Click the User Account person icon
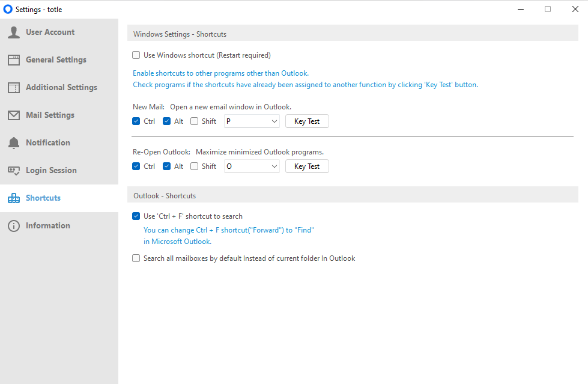The width and height of the screenshot is (588, 384). (14, 32)
